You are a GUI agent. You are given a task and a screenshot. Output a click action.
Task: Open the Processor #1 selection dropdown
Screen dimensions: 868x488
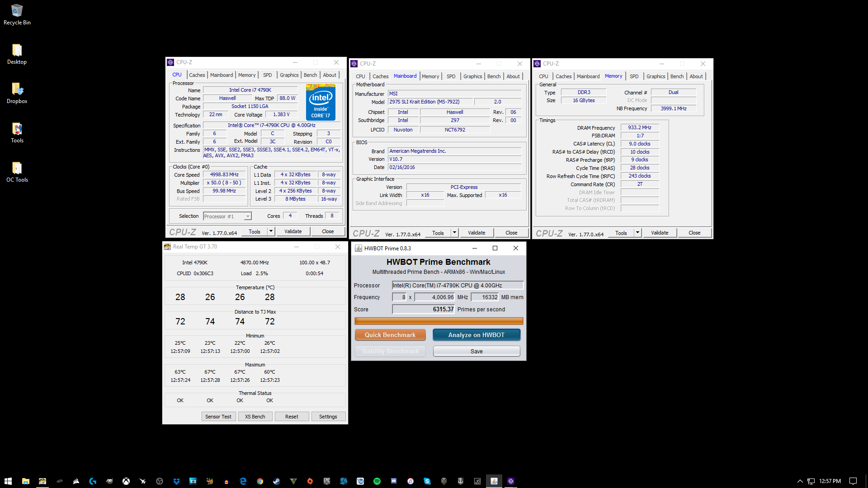coord(227,216)
